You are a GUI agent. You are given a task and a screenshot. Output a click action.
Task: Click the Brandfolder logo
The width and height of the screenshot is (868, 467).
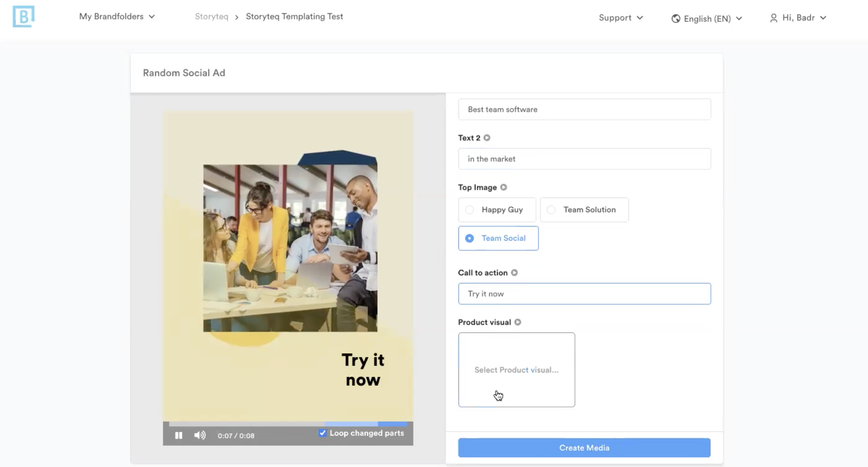pos(23,16)
